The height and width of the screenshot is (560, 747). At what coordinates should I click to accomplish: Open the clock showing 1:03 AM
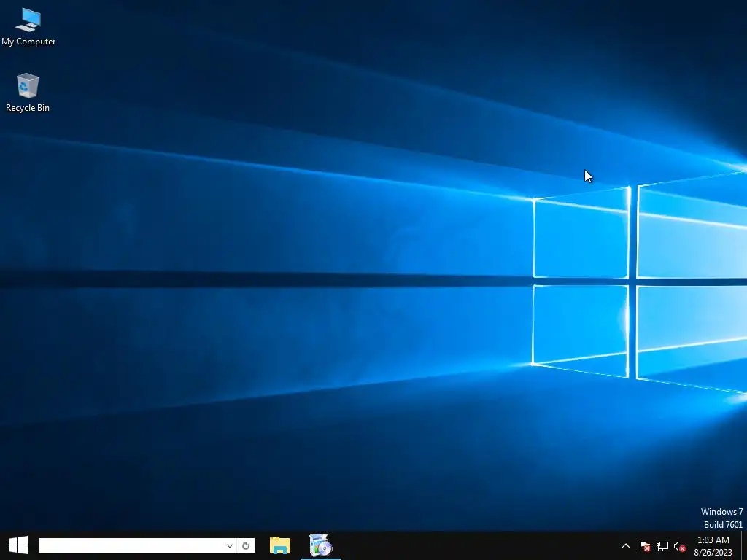(713, 546)
